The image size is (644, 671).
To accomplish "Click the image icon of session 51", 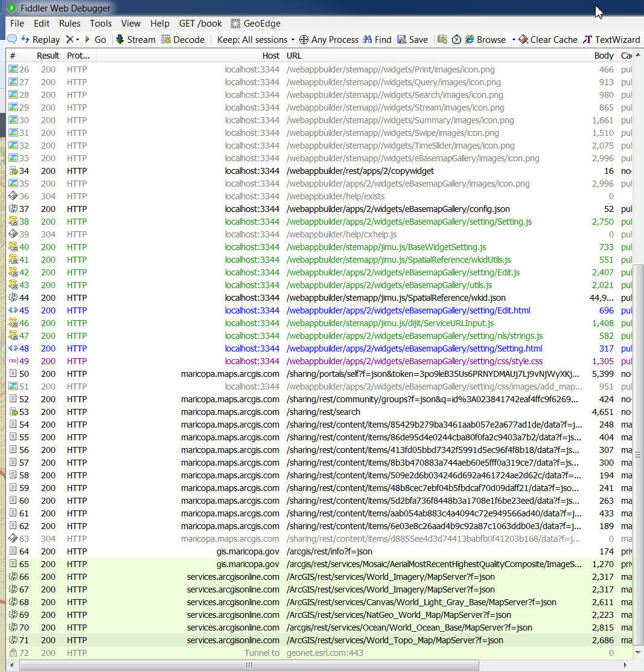I will [x=13, y=387].
